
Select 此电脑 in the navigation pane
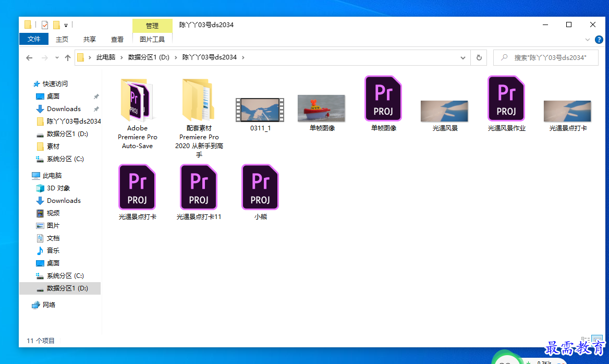pos(47,175)
